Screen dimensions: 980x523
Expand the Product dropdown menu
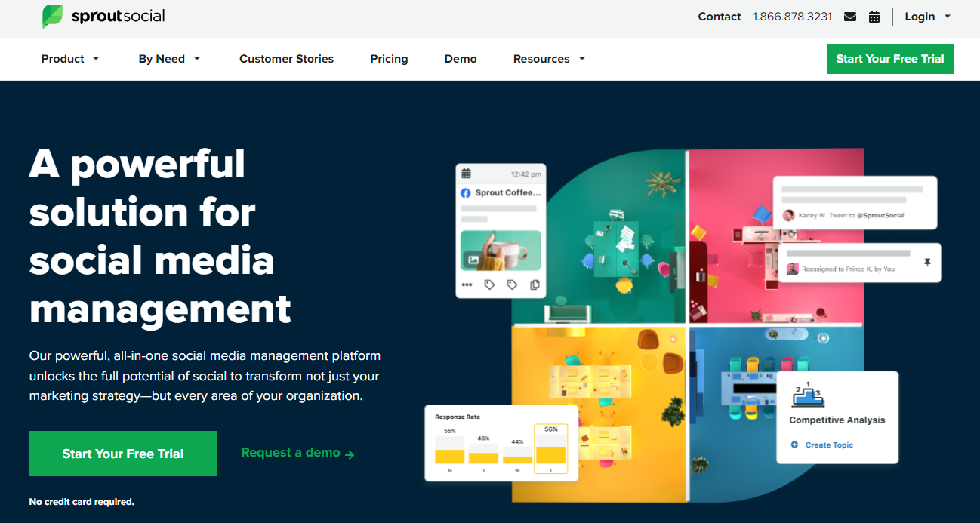(70, 59)
